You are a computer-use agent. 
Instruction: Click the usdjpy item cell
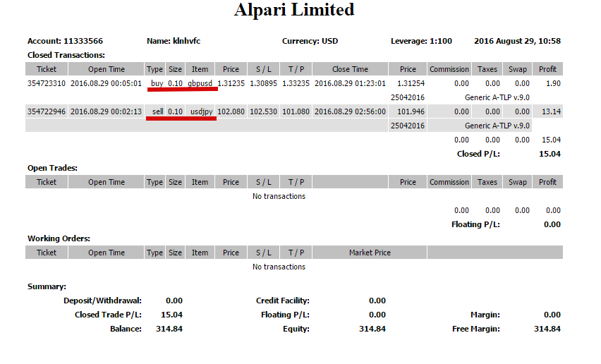(x=202, y=111)
